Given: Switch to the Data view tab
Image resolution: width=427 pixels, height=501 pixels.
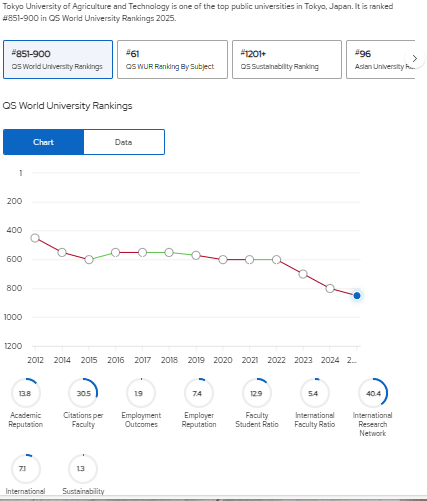Looking at the screenshot, I should pos(124,142).
